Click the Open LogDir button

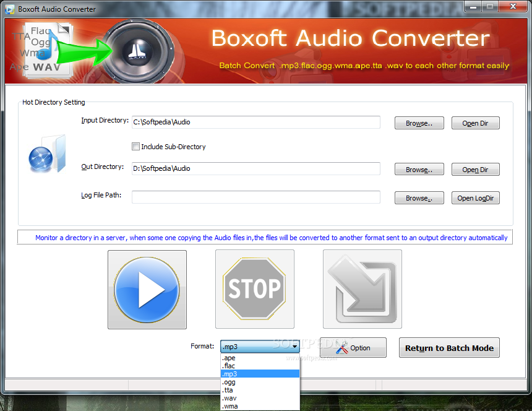tap(475, 198)
